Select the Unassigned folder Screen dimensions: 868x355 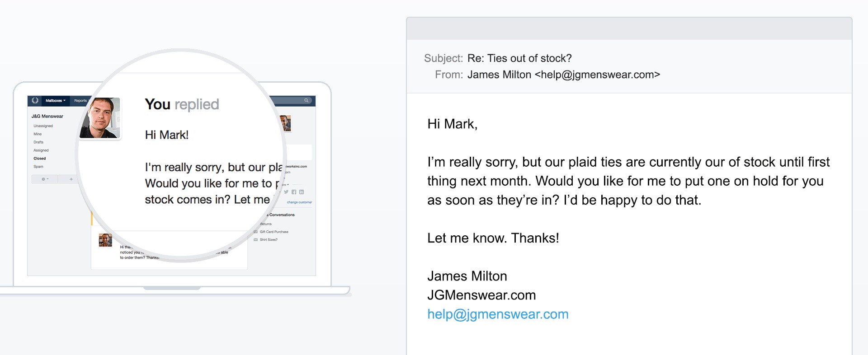pos(43,126)
